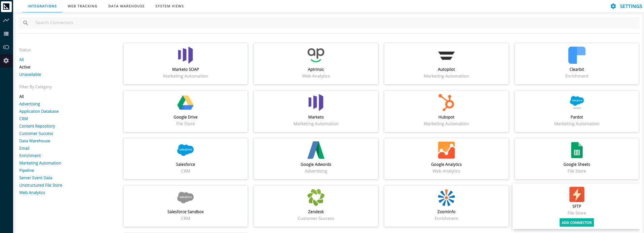644x233 pixels.
Task: Filter status by Active
Action: (x=25, y=67)
